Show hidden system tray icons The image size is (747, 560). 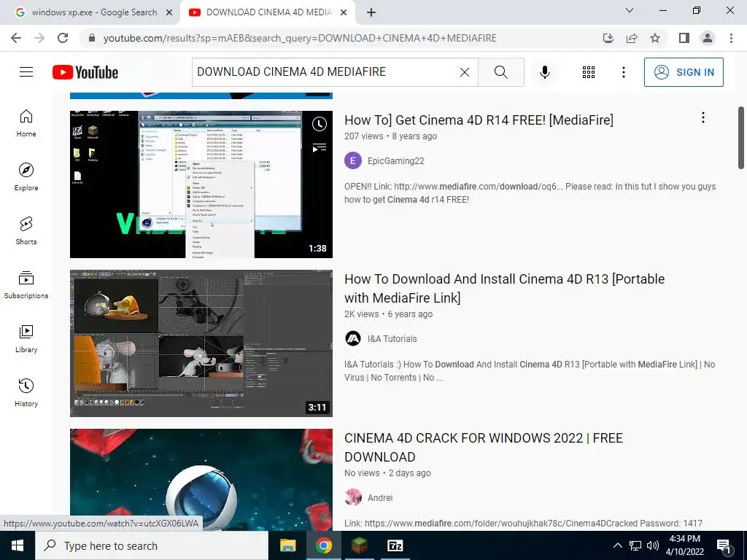(x=617, y=545)
